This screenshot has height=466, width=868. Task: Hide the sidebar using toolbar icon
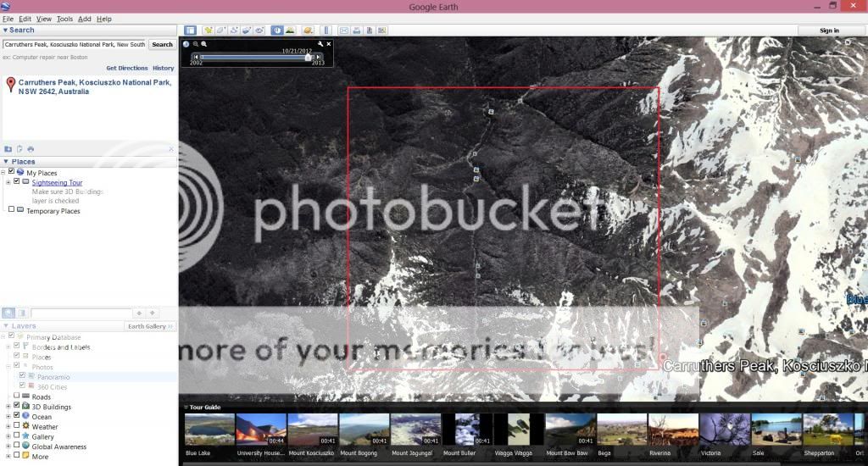click(x=191, y=31)
